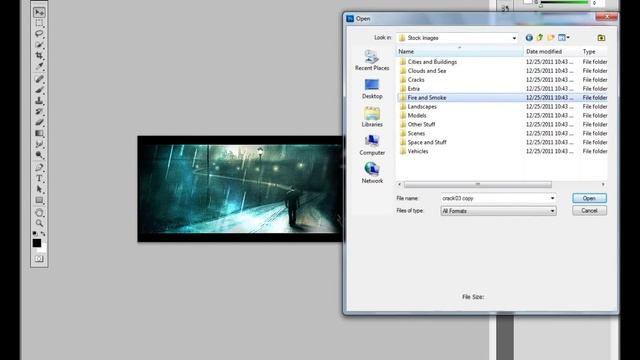Select the Zoom magnifier tool

click(x=39, y=223)
